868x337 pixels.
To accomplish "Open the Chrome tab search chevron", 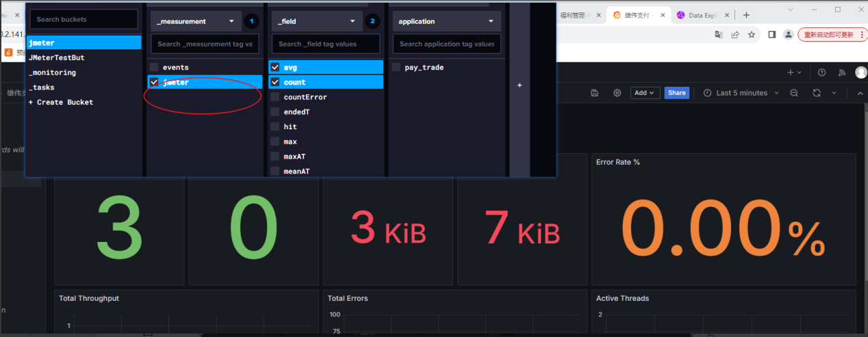I will pos(791,10).
